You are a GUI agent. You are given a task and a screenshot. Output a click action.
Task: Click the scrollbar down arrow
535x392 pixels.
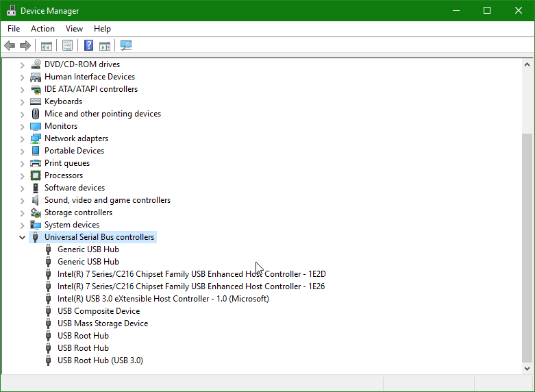click(527, 368)
